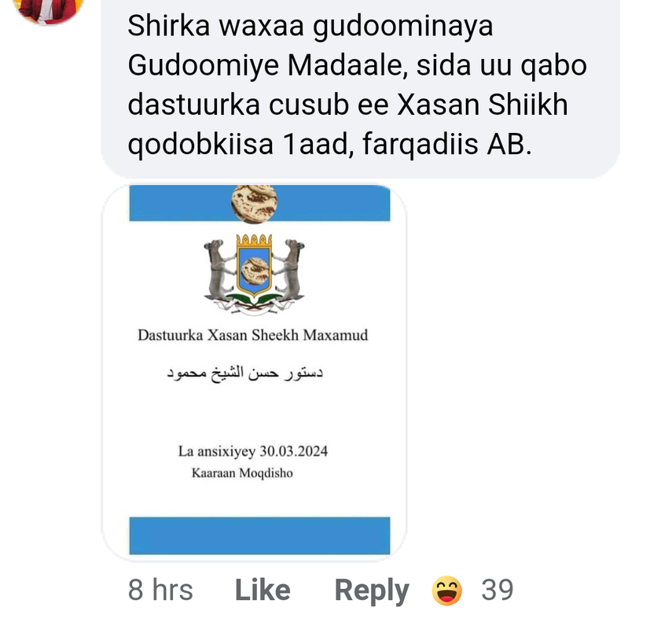
Task: Click the right animal holding the shield
Action: pos(289,270)
